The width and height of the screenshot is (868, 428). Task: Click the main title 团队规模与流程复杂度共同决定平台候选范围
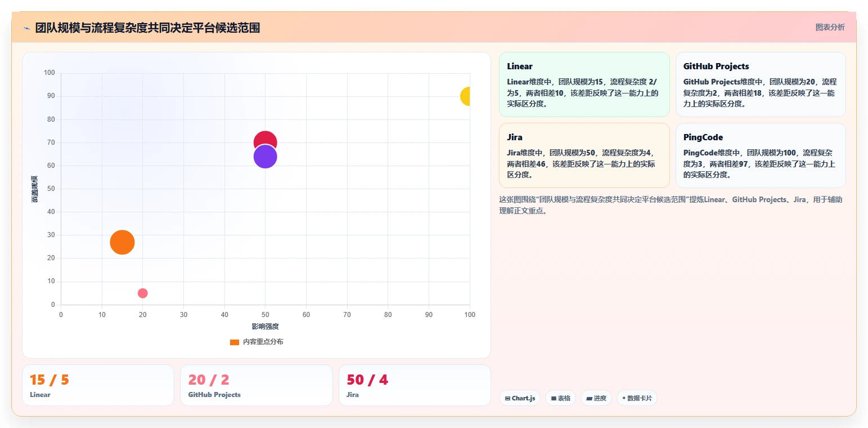pyautogui.click(x=147, y=28)
